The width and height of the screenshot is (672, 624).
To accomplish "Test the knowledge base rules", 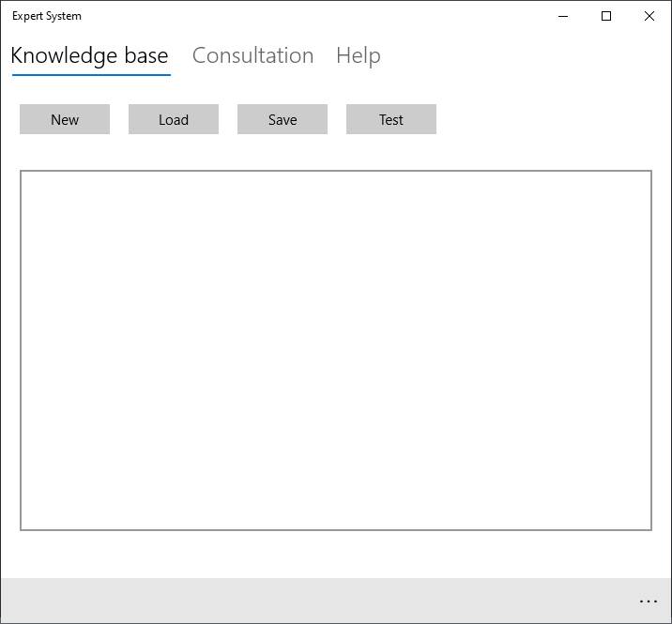I will point(391,119).
